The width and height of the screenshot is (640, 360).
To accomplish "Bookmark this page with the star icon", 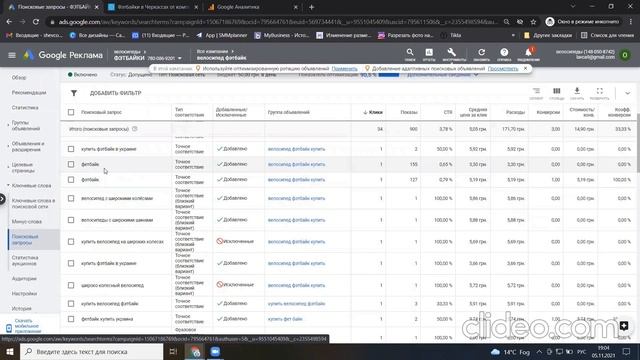I will pyautogui.click(x=533, y=22).
